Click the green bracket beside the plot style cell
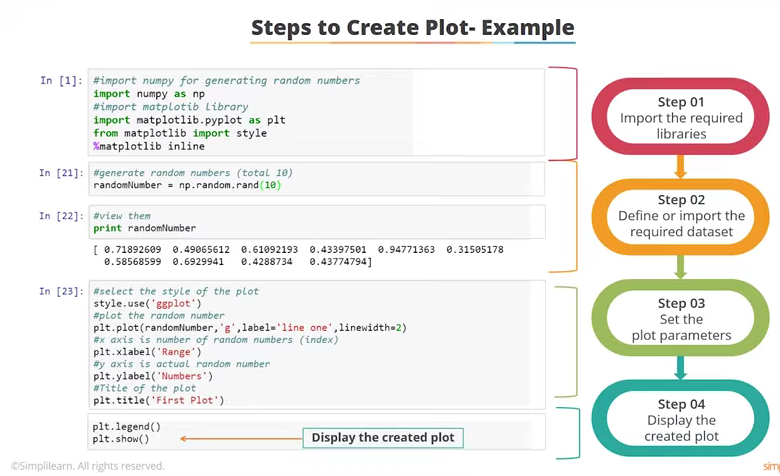The height and width of the screenshot is (476, 780). tap(572, 343)
